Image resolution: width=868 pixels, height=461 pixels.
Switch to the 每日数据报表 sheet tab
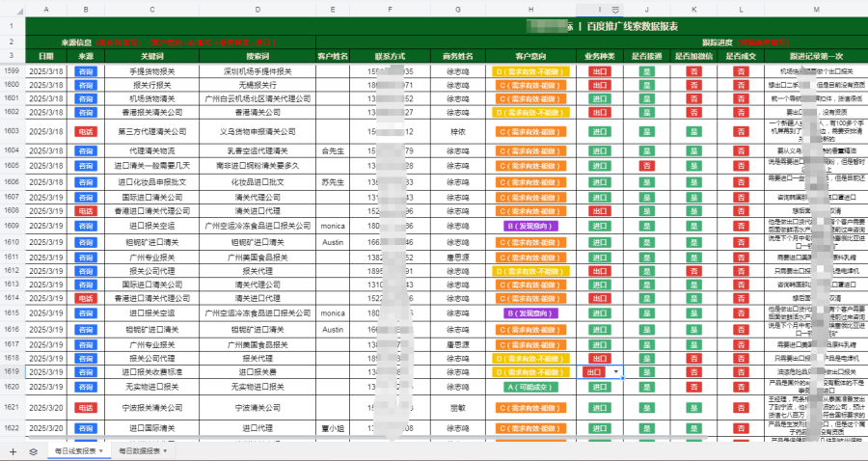138,450
